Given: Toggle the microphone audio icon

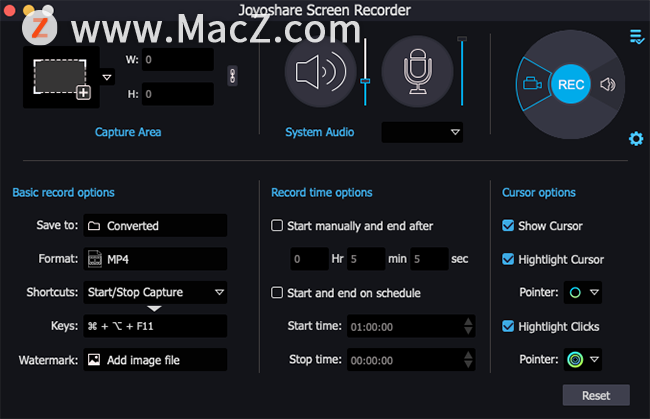Looking at the screenshot, I should 417,72.
